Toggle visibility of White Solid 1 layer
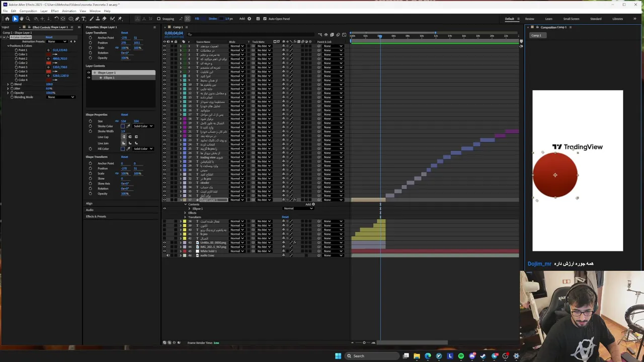Image resolution: width=644 pixels, height=362 pixels. tap(164, 251)
